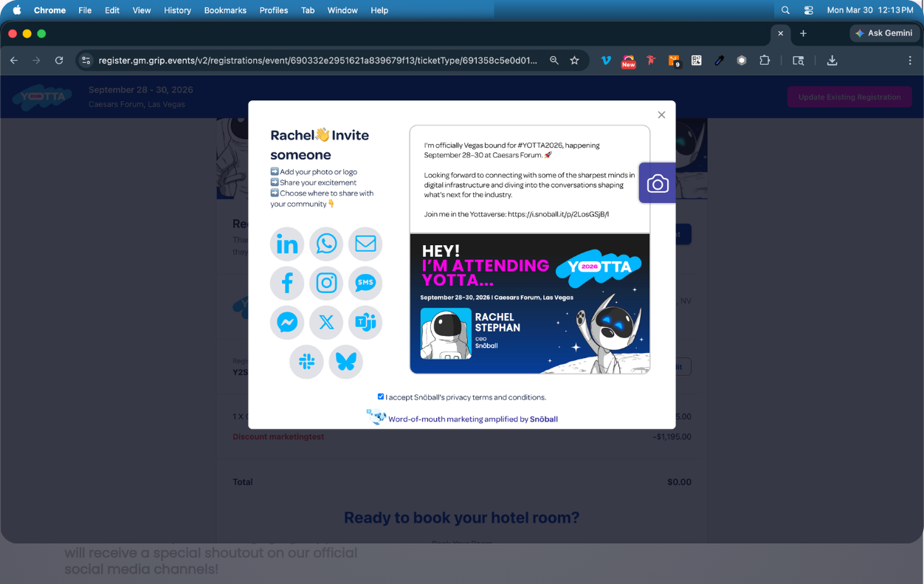Click the browser back arrow
The width and height of the screenshot is (924, 584).
coord(14,61)
